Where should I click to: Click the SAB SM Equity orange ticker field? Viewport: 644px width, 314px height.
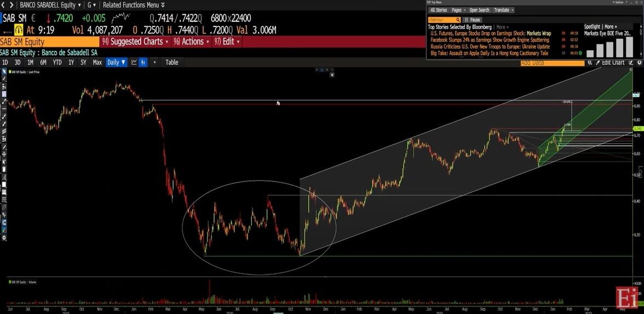49,42
